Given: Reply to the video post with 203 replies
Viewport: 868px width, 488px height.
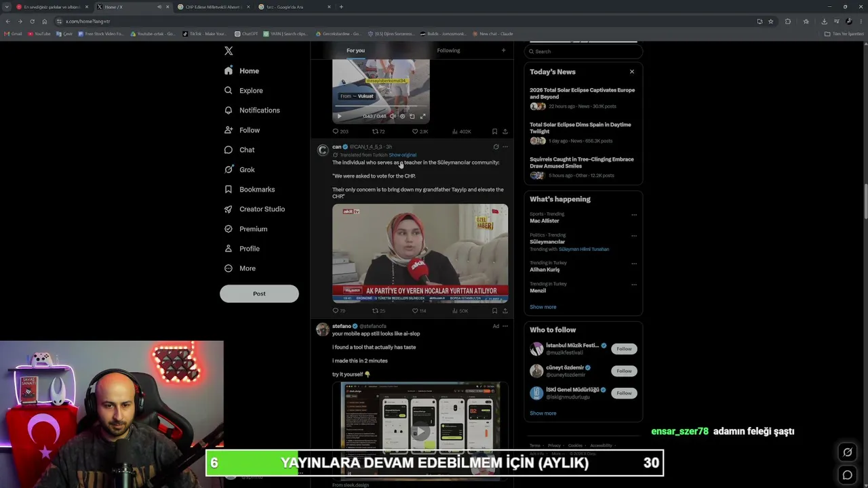Looking at the screenshot, I should coord(340,131).
